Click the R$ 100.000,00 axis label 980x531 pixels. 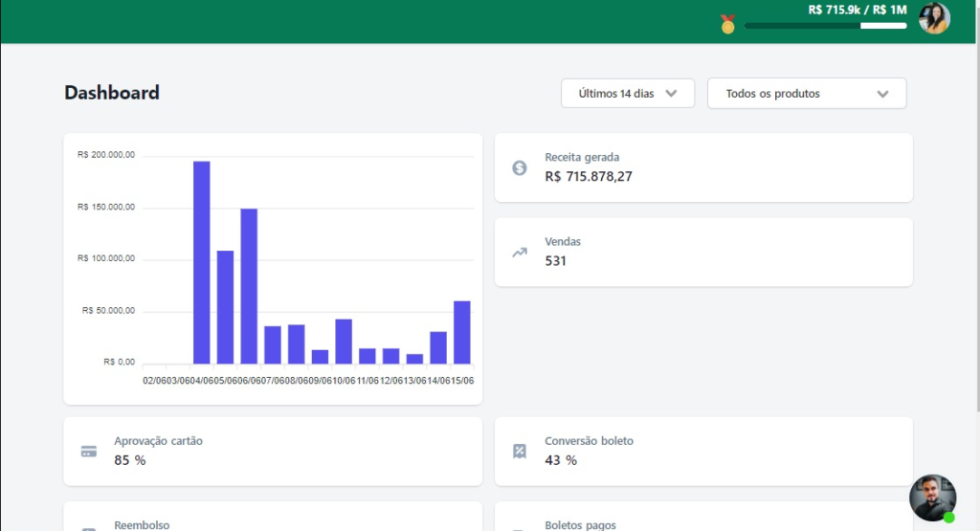[105, 258]
